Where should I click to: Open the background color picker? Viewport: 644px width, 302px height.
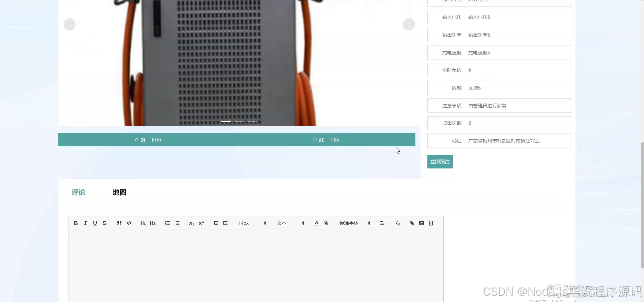pos(326,223)
